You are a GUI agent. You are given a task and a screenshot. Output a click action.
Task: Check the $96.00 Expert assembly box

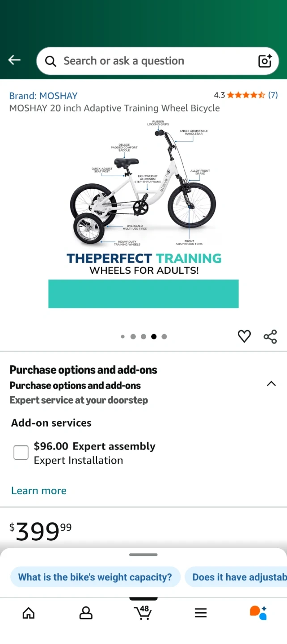pyautogui.click(x=21, y=453)
